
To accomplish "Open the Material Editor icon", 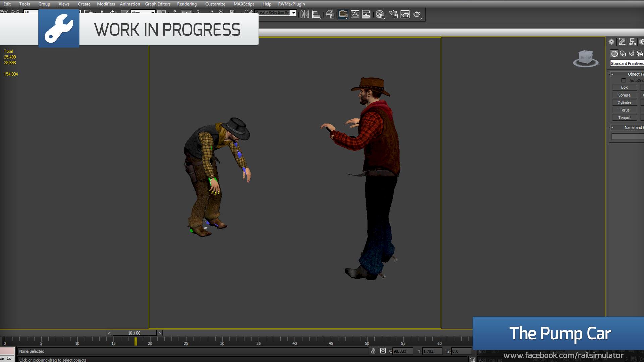I will click(380, 14).
